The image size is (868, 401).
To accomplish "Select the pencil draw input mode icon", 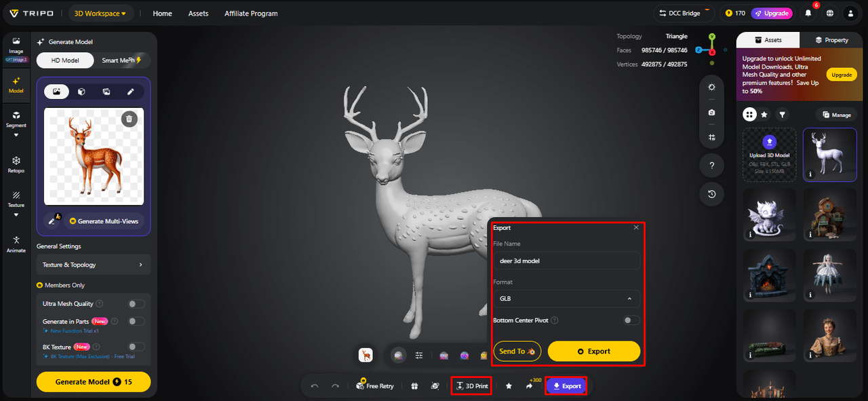I will tap(131, 92).
